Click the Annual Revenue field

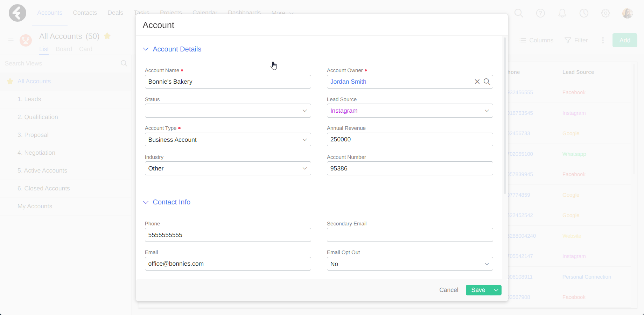[x=410, y=139]
